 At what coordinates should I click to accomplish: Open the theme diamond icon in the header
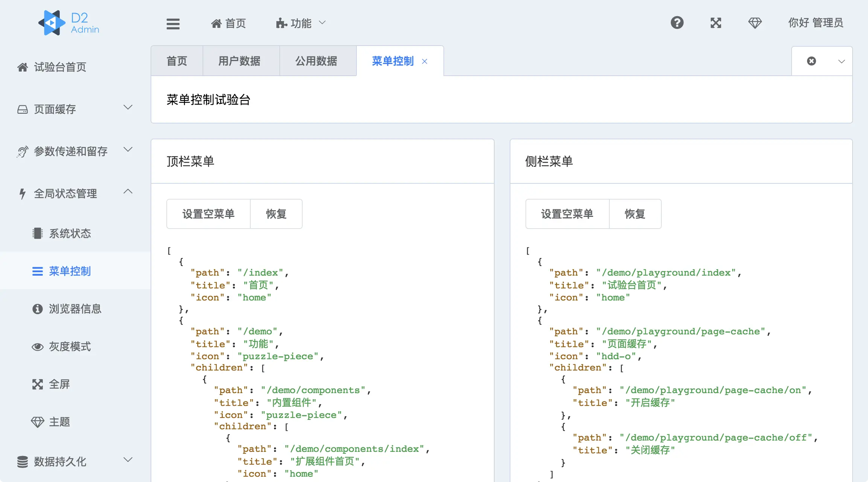tap(755, 23)
